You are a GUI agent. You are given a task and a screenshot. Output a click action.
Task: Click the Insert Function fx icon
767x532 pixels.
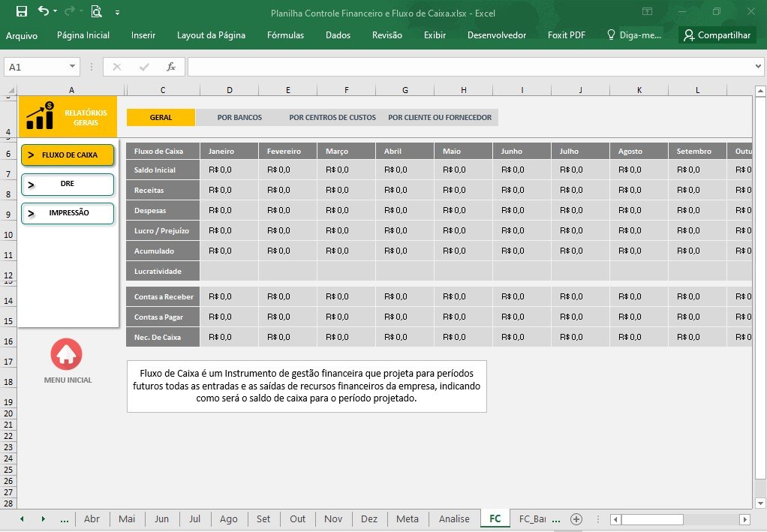tap(170, 67)
